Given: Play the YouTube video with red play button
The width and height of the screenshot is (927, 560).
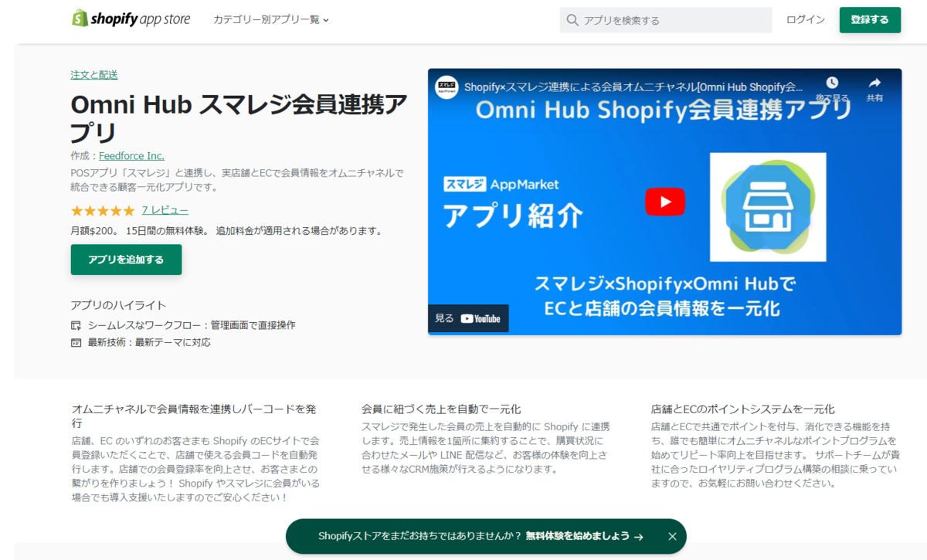Looking at the screenshot, I should [x=665, y=202].
